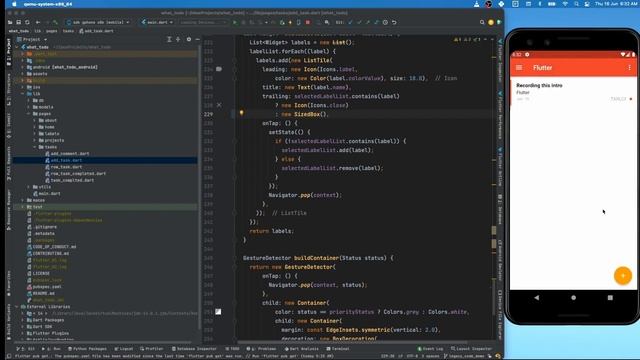This screenshot has width=640, height=360.
Task: Click the macOS Spotlight search icon
Action: 576,4
